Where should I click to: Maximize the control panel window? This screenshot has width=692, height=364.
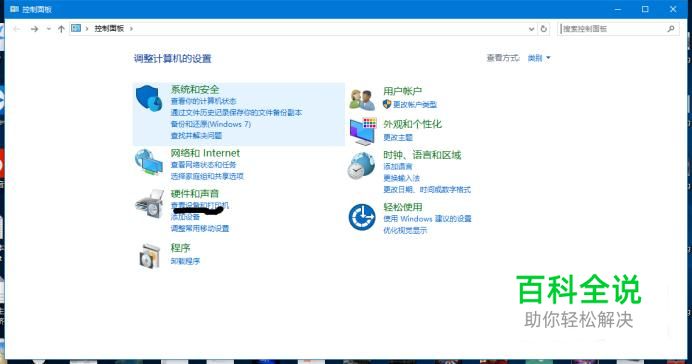[x=645, y=9]
